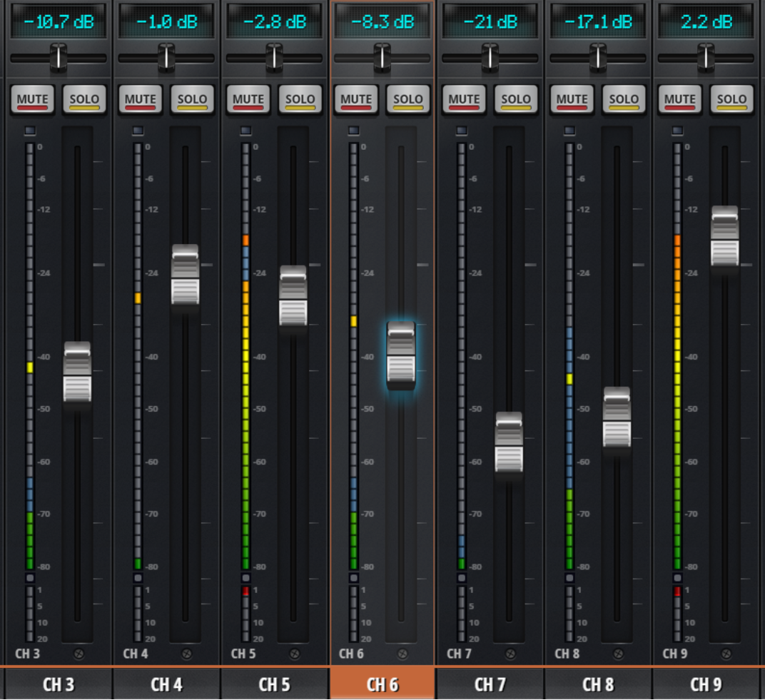Click the CH 3 volume fader handle
Viewport: 765px width, 700px height.
[78, 372]
